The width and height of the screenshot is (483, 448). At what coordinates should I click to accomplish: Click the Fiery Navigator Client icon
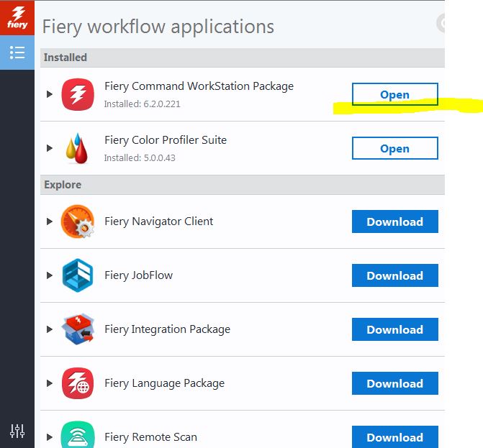coord(78,221)
